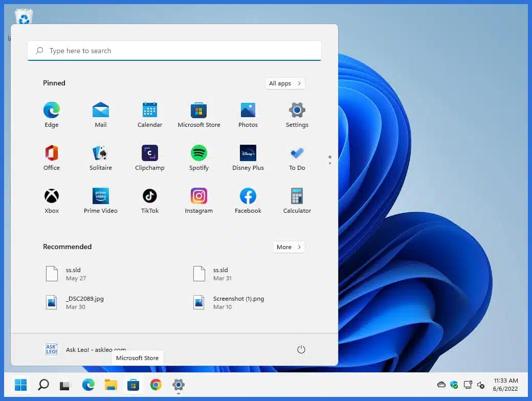Open the To Do app
Image resolution: width=532 pixels, height=401 pixels.
pyautogui.click(x=297, y=158)
